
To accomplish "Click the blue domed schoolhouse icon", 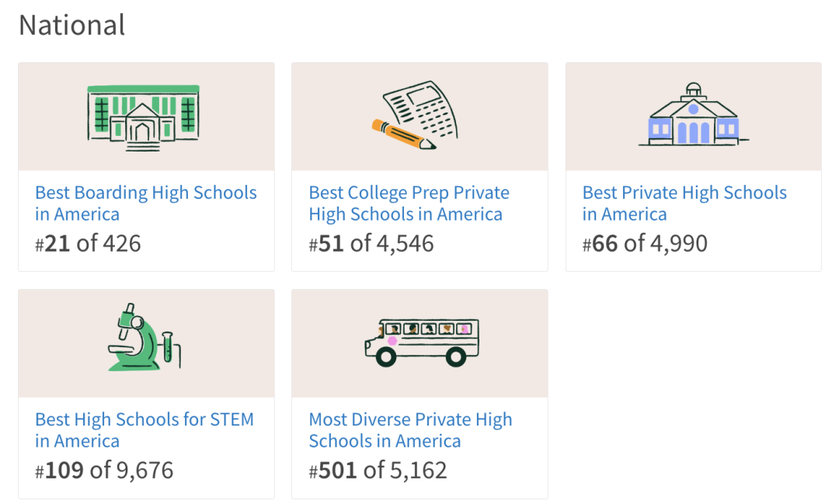I will pos(694,114).
